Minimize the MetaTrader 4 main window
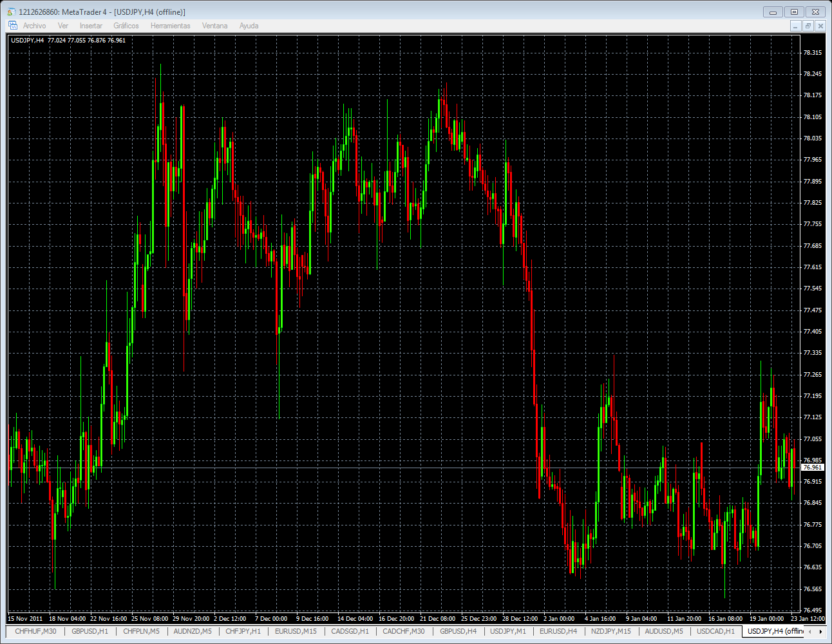 (x=773, y=12)
